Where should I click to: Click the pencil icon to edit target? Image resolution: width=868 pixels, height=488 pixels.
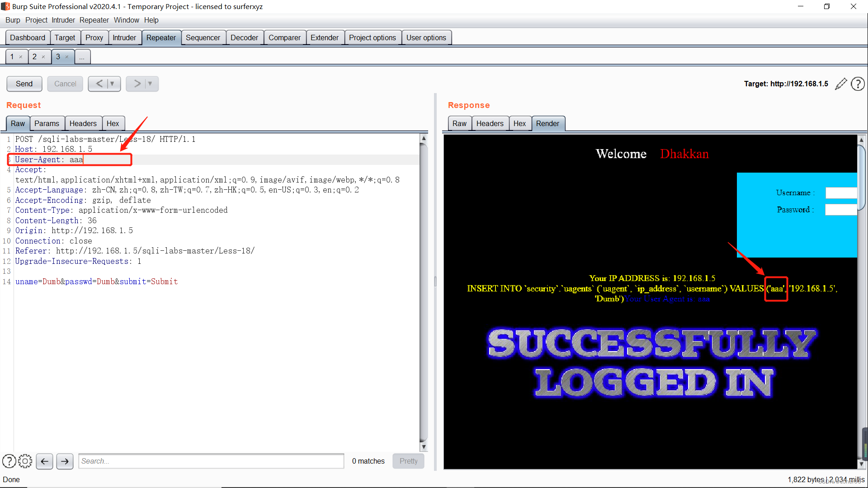pos(840,84)
